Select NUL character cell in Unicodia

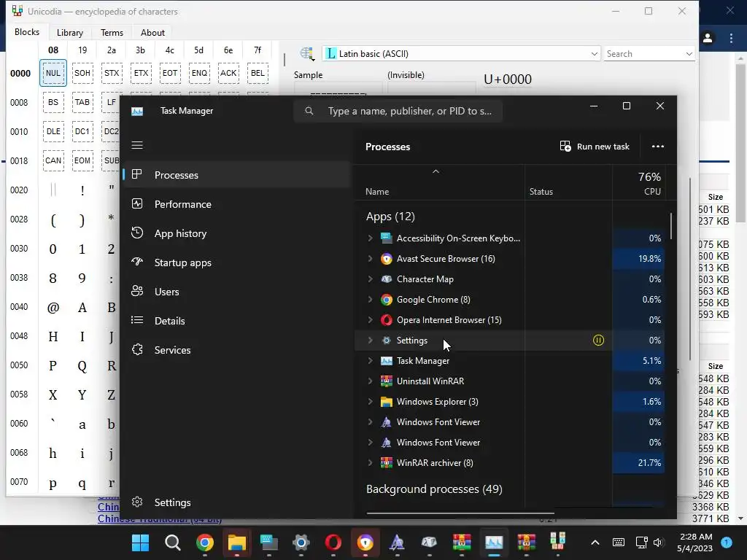[53, 74]
